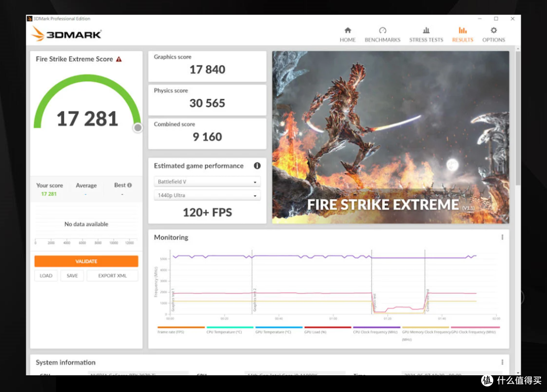Click the Physics score value 30 565
This screenshot has width=547, height=392.
(207, 103)
